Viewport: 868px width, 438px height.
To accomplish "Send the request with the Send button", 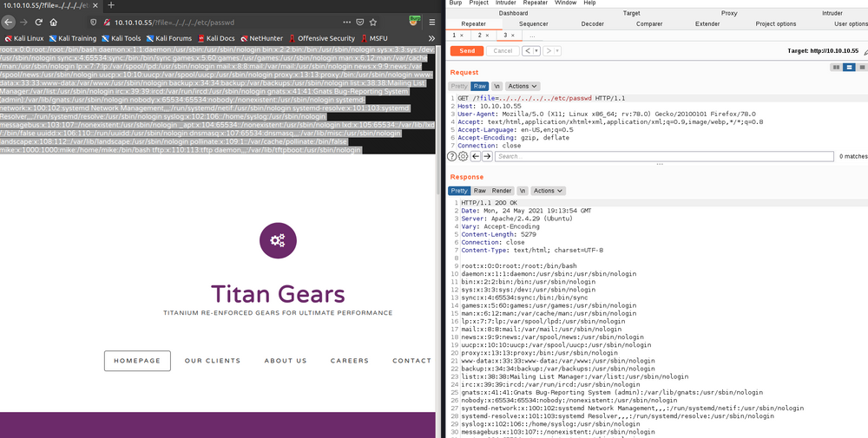I will pyautogui.click(x=466, y=51).
